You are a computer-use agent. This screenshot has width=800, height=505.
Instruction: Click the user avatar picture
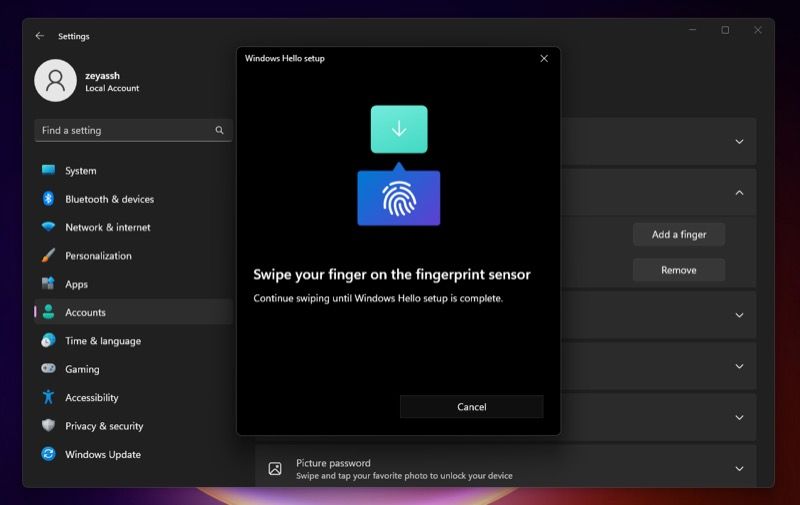[55, 81]
